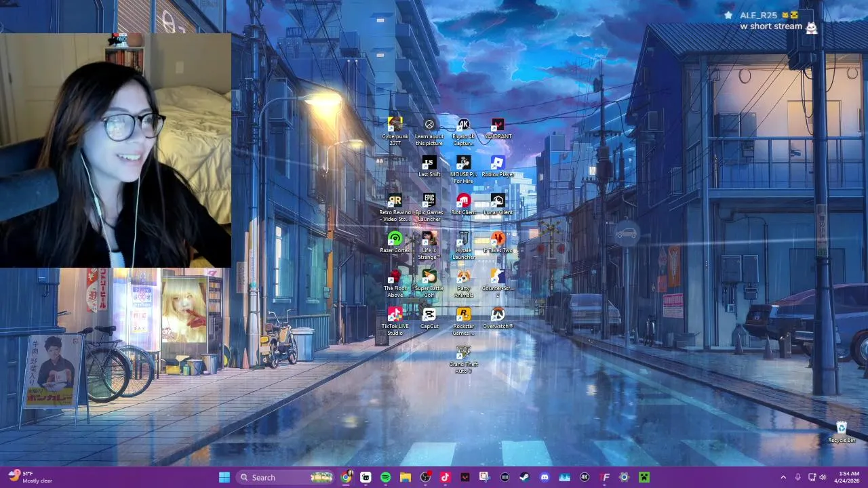The width and height of the screenshot is (868, 488).
Task: Select the VALORANT desktop shortcut
Action: tap(498, 128)
